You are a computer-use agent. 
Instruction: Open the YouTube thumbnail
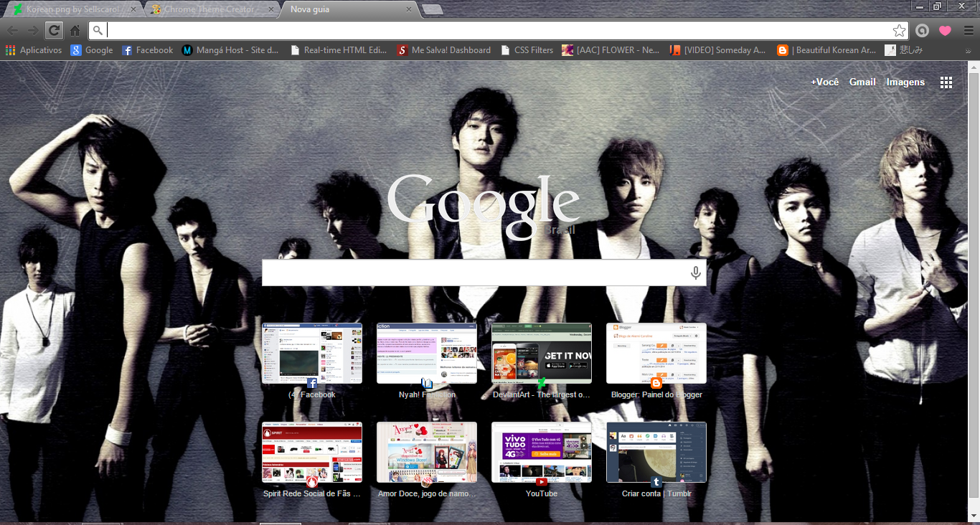point(541,452)
